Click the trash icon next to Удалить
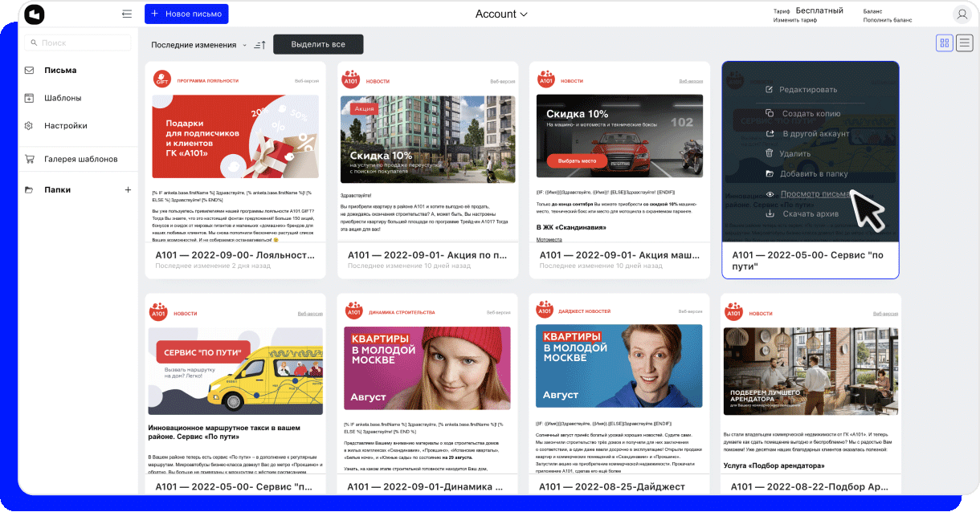Viewport: 980px width, 512px height. click(770, 153)
